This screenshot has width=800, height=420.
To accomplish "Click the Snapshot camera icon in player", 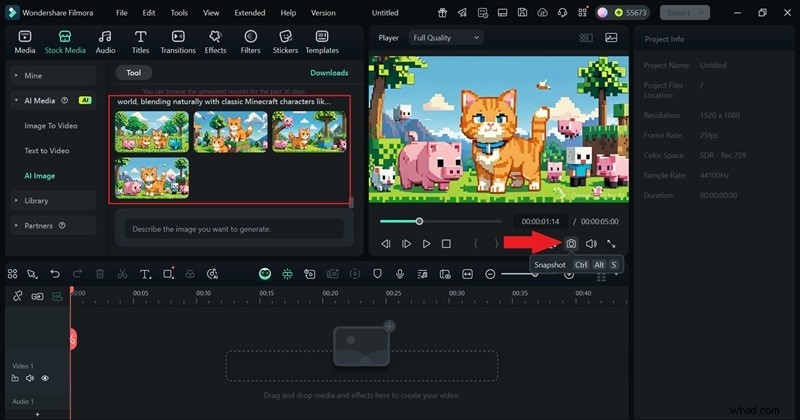I will coord(571,243).
